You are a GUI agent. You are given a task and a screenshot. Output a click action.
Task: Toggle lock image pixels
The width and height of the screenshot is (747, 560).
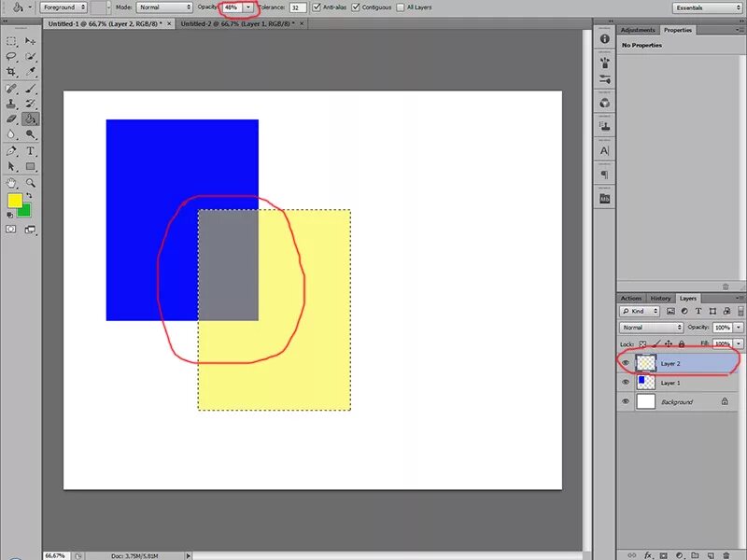click(x=656, y=343)
